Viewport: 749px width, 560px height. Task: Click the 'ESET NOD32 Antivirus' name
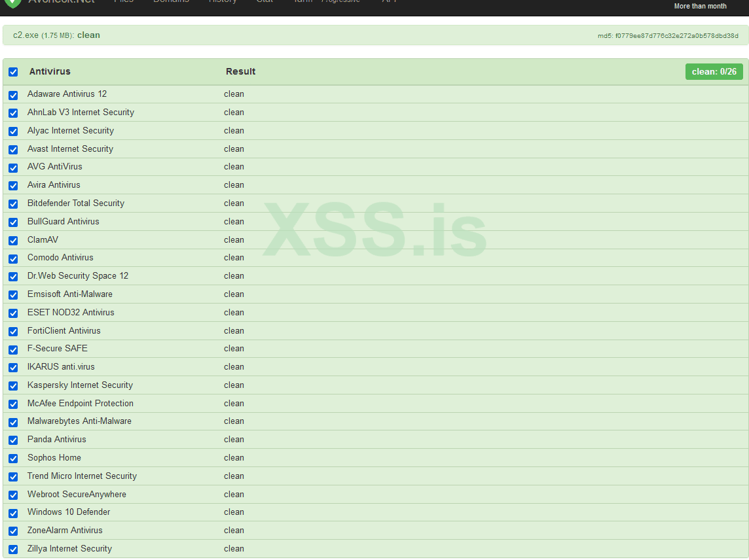pos(71,312)
